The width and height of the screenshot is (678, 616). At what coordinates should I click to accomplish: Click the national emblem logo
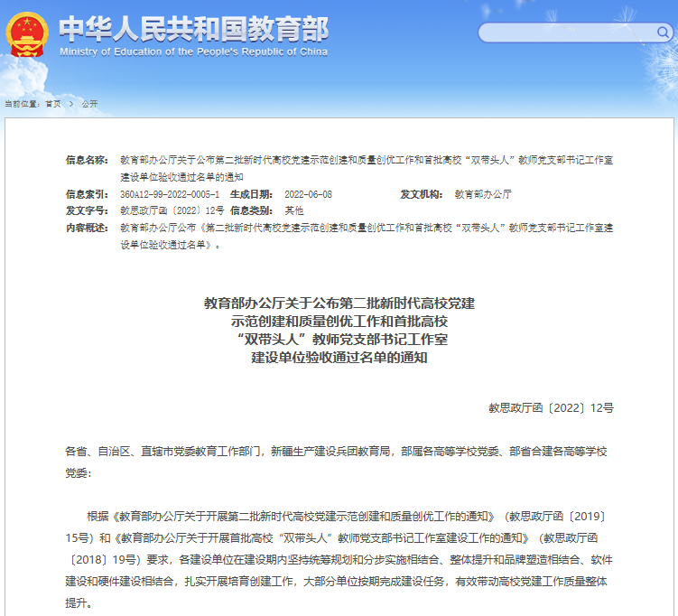[28, 34]
